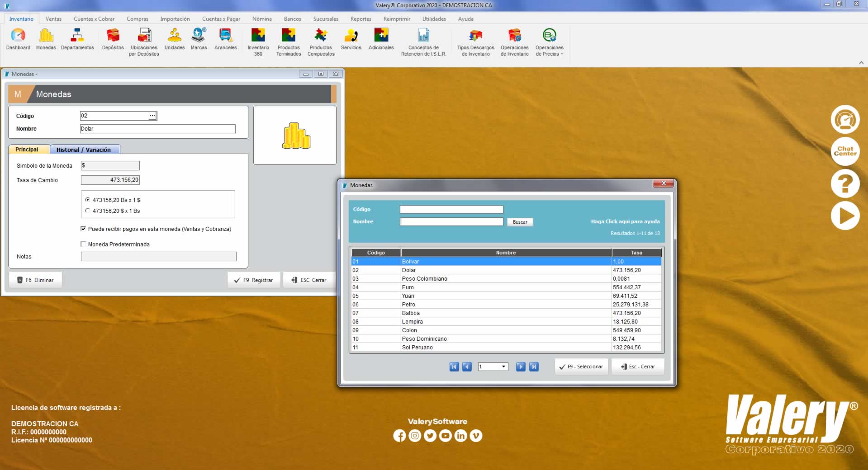Click the Código search field in dialog
This screenshot has height=470, width=868.
coord(451,209)
